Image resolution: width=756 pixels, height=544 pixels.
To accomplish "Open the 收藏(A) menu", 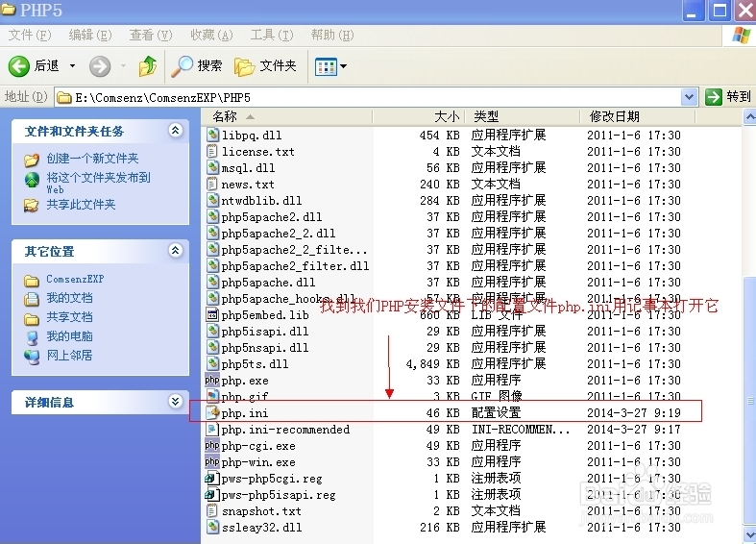I will 211,36.
